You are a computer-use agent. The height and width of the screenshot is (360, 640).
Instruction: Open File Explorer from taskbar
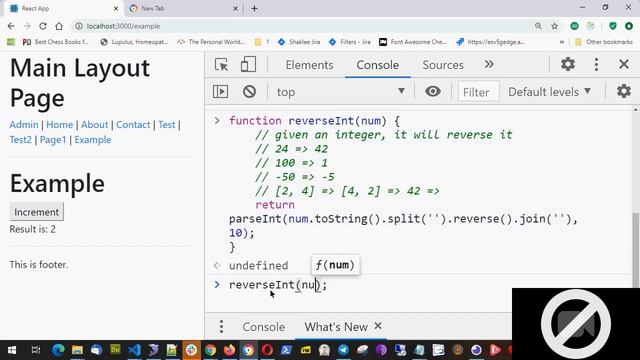tap(77, 350)
